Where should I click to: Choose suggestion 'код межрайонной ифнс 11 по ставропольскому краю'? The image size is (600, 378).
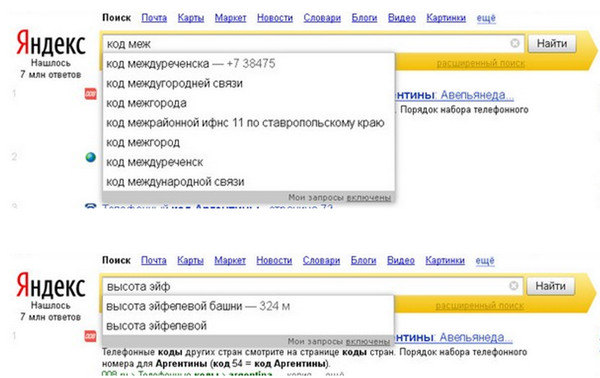pyautogui.click(x=249, y=123)
